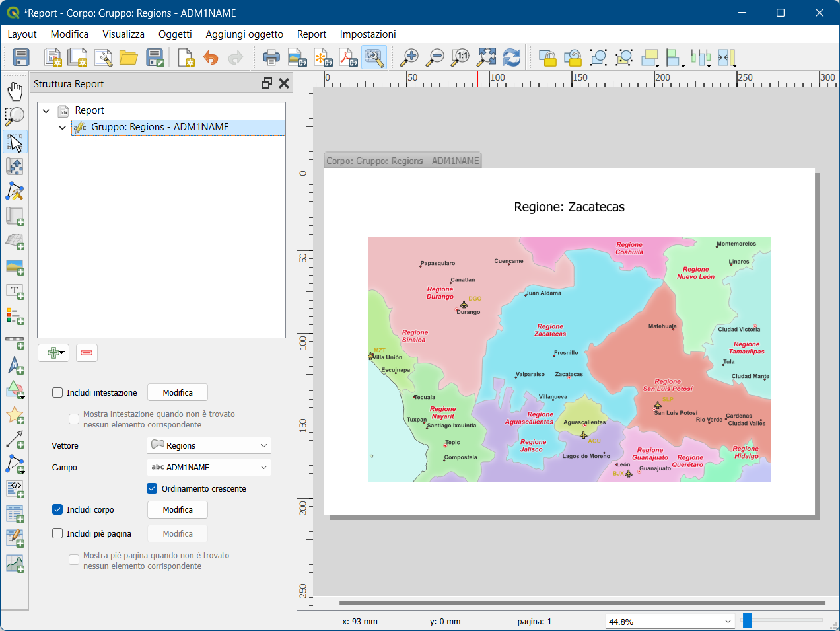Open the add report section dropdown
The width and height of the screenshot is (840, 631).
(x=53, y=353)
